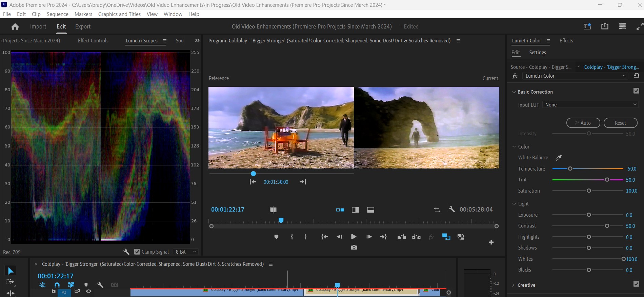The height and width of the screenshot is (297, 644).
Task: Click the Lift button icon
Action: [402, 237]
